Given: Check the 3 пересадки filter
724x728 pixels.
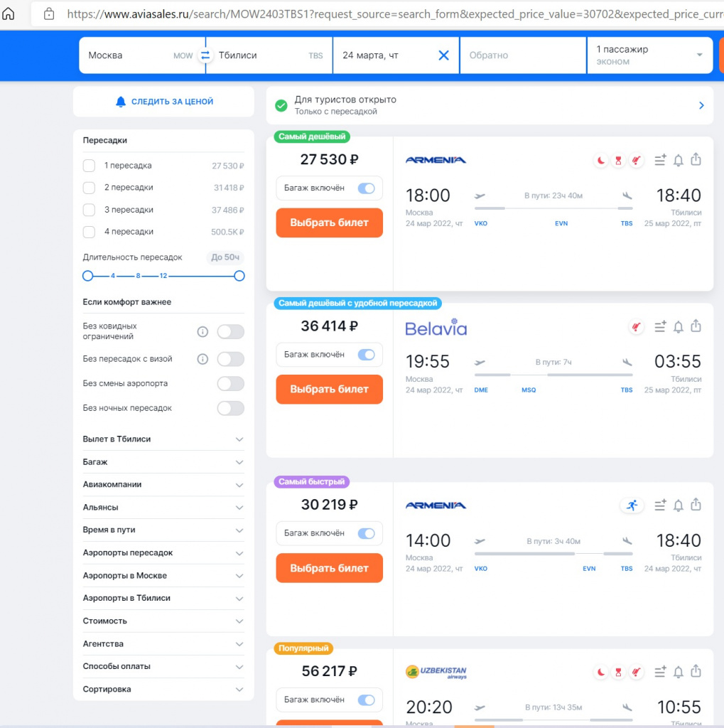Looking at the screenshot, I should (89, 210).
